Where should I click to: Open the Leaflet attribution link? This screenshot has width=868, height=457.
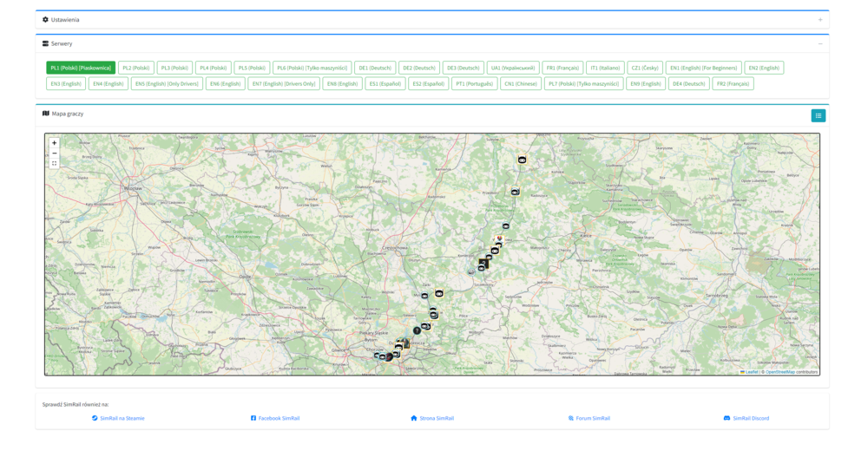pos(749,372)
